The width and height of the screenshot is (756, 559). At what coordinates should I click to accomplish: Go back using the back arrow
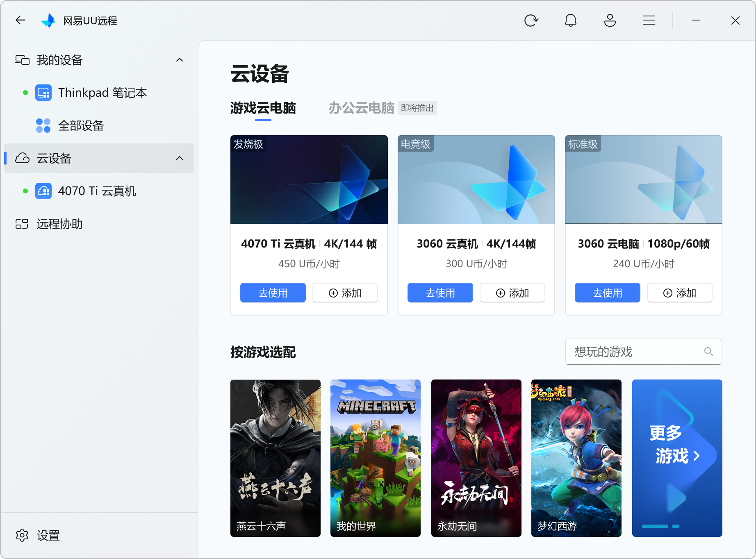20,20
